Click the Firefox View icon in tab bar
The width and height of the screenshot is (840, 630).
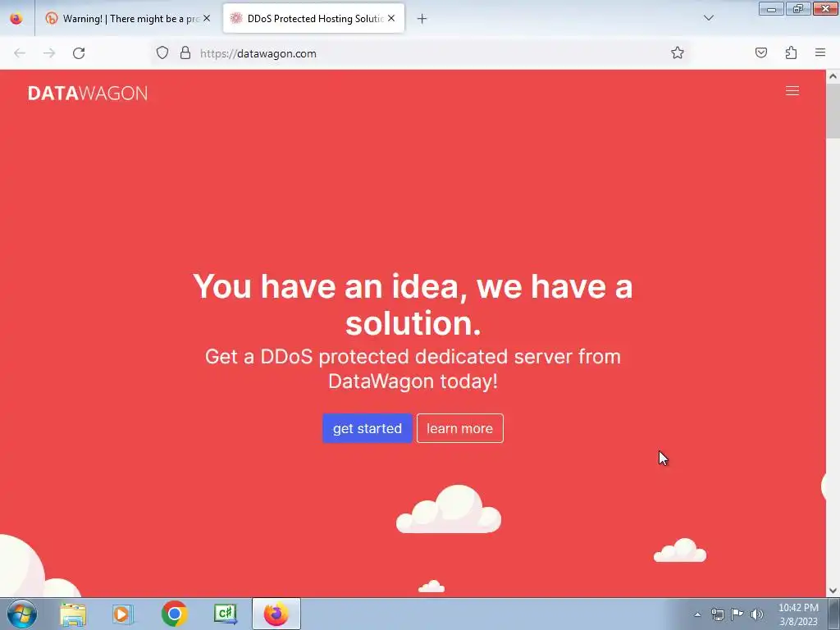pos(16,19)
